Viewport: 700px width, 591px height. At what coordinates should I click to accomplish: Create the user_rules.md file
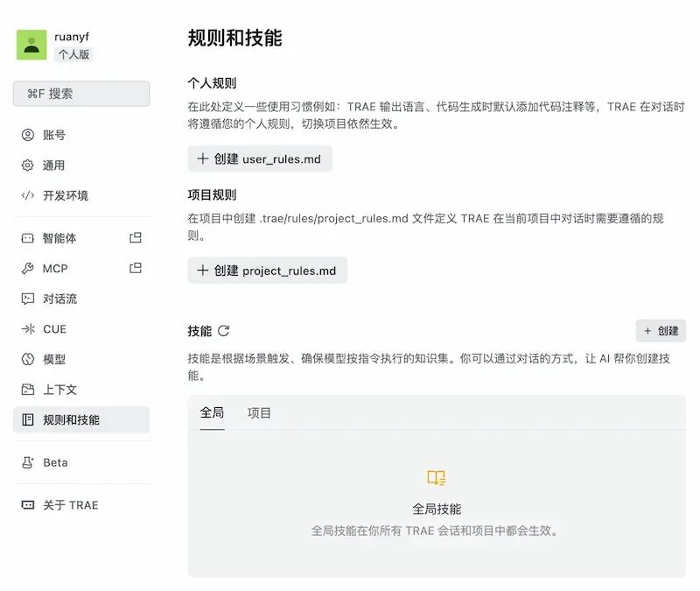[x=260, y=158]
